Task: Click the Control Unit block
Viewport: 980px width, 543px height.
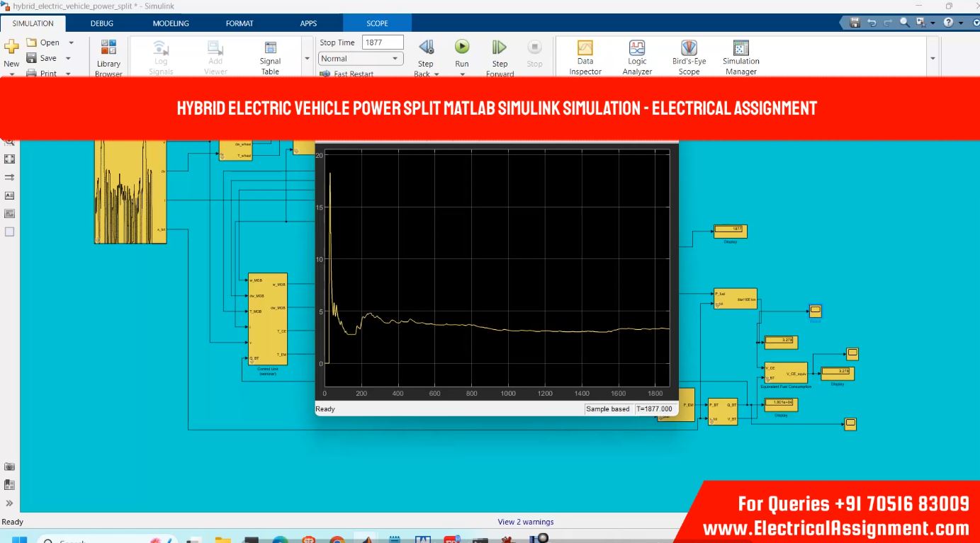Action: 267,319
